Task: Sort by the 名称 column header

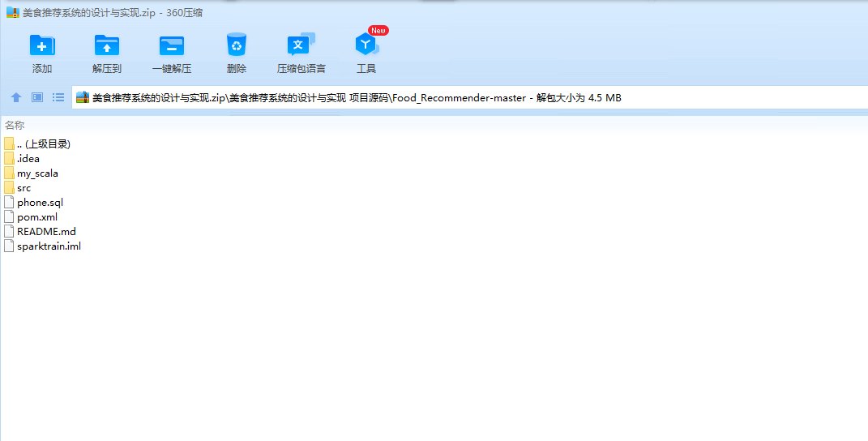Action: (x=15, y=125)
